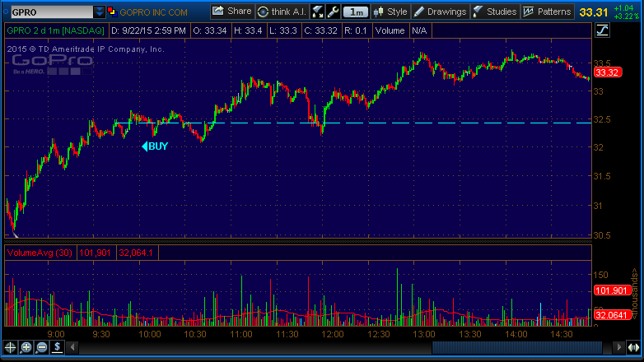Viewport: 644px width, 362px height.
Task: Toggle the BUY order marker on chart
Action: 155,146
